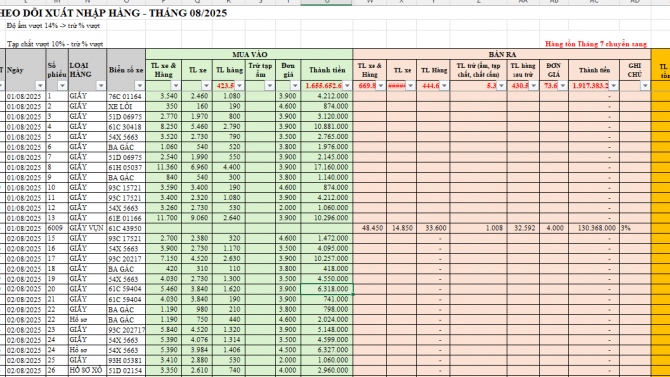Screen dimensions: 670x377
Task: Select the 8.250 gross weight cell
Action: pyautogui.click(x=164, y=127)
